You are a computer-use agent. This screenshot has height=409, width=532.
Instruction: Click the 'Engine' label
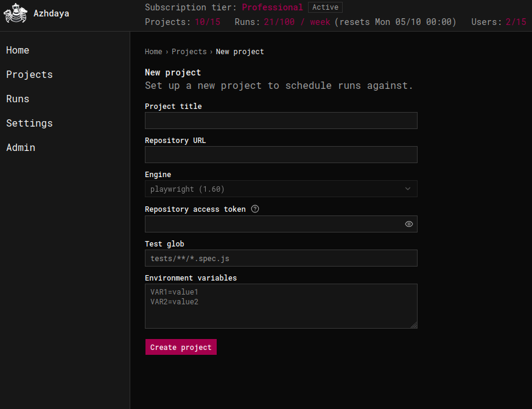pos(158,175)
